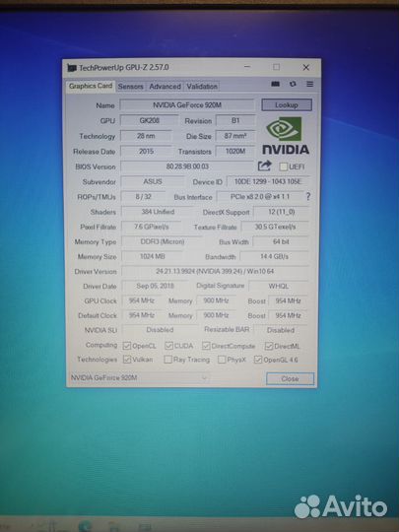Click the GPU-Z title bar app icon
399x532 pixels.
coord(72,68)
